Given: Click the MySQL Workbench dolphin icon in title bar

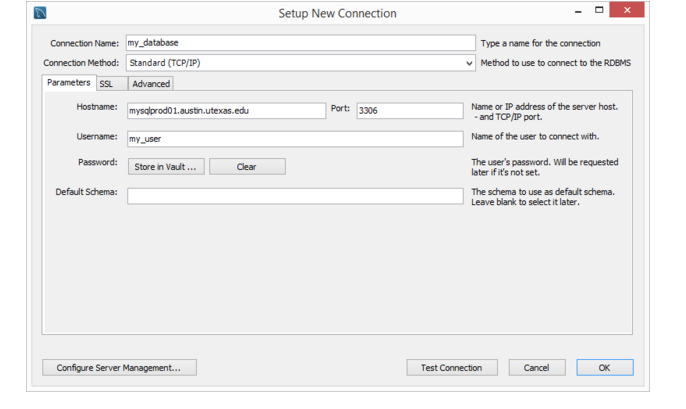Looking at the screenshot, I should (40, 13).
